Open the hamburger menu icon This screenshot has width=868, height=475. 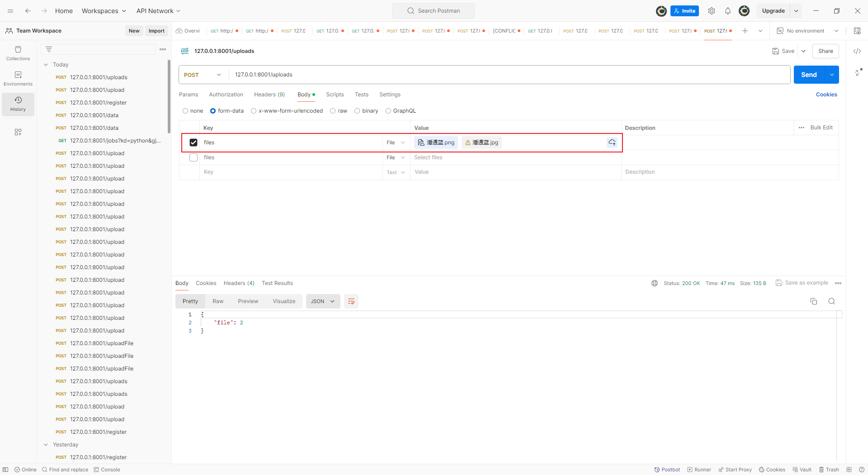[10, 11]
